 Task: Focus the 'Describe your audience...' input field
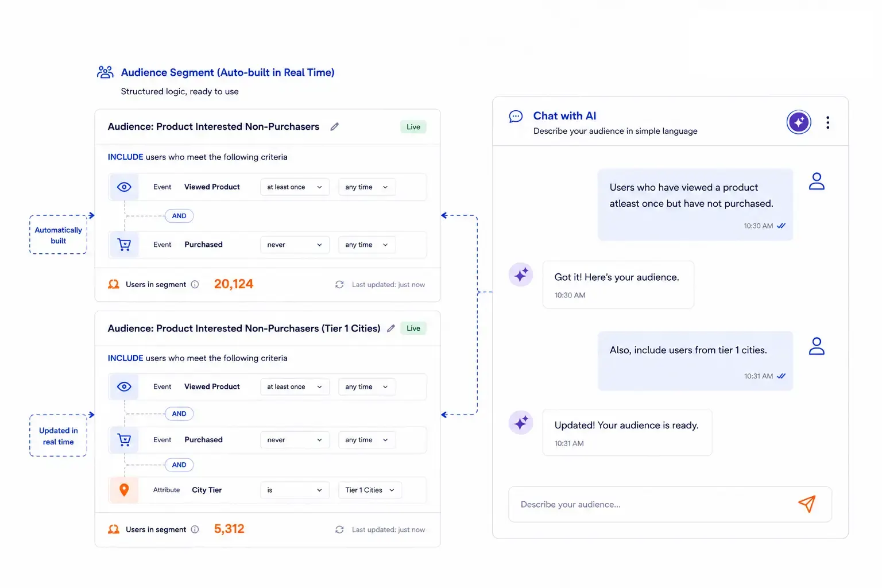click(x=670, y=504)
